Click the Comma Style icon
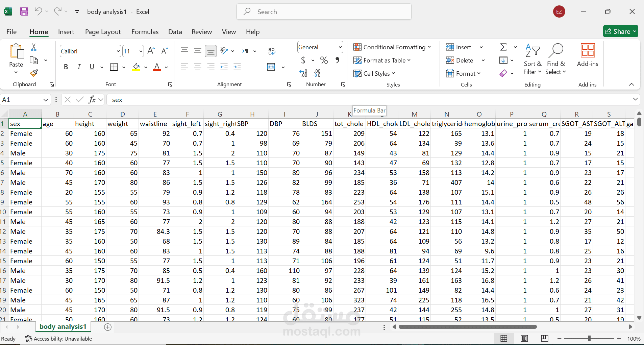Image resolution: width=644 pixels, height=345 pixels. [x=338, y=60]
